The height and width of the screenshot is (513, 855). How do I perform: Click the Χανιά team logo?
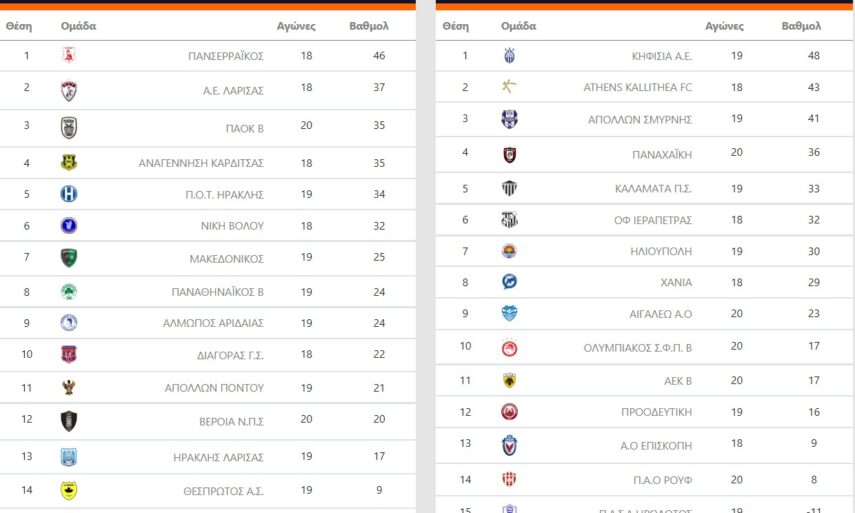point(509,282)
